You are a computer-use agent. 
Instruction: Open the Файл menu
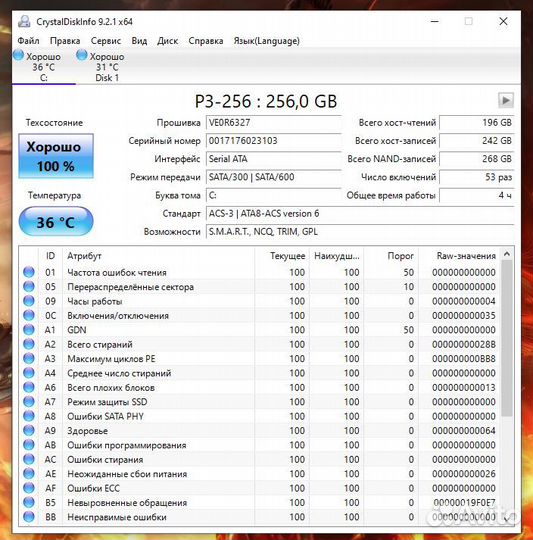coord(28,41)
